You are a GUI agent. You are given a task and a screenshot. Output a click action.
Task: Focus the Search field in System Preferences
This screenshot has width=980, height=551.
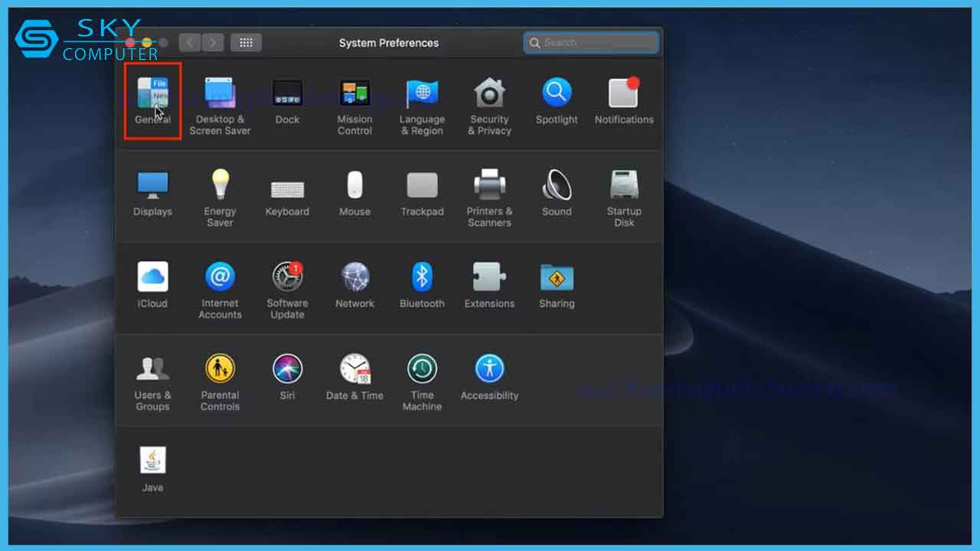point(591,43)
